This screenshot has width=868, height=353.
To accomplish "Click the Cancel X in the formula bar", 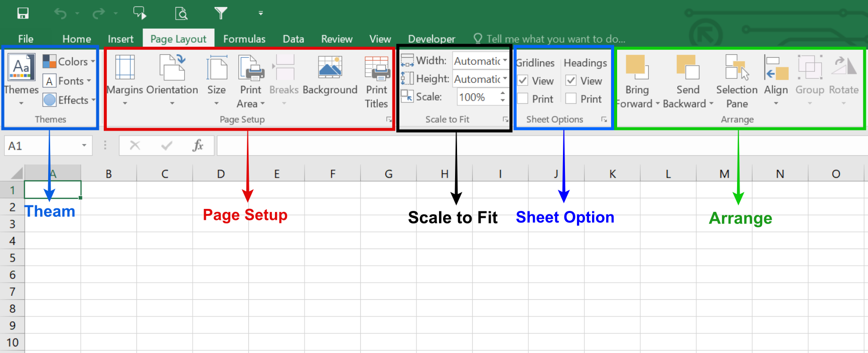I will point(135,146).
